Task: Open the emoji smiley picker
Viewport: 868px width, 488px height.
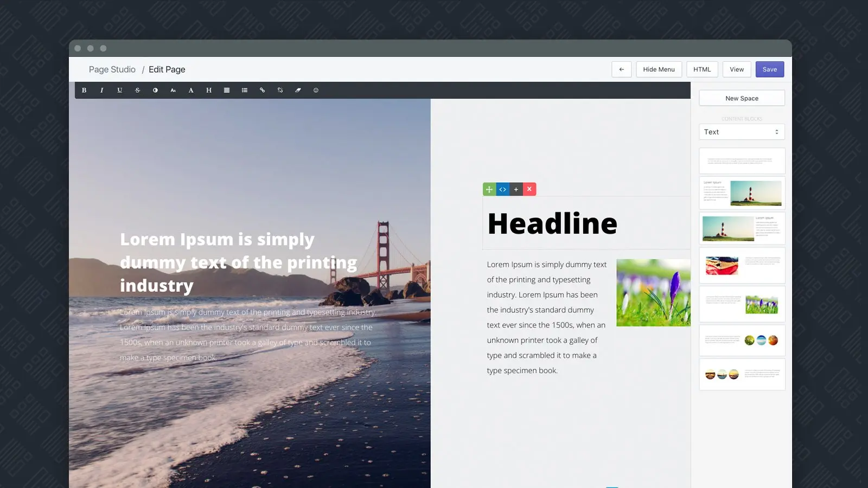Action: [x=316, y=91]
